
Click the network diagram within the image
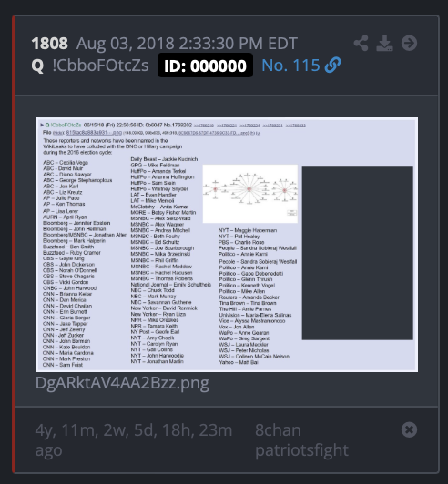pyautogui.click(x=250, y=194)
